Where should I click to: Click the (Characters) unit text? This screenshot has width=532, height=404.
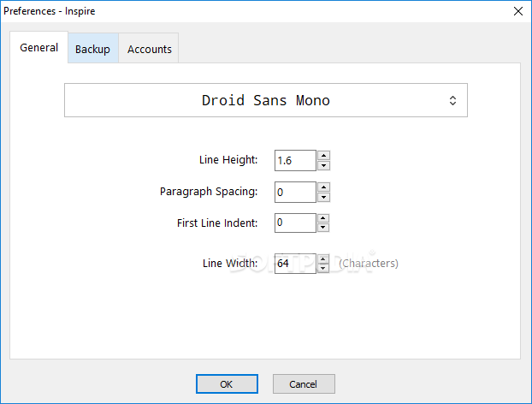coord(369,264)
